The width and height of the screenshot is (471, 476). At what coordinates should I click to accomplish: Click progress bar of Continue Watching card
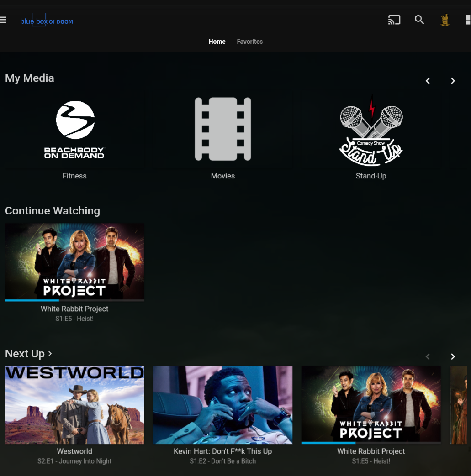pyautogui.click(x=74, y=300)
